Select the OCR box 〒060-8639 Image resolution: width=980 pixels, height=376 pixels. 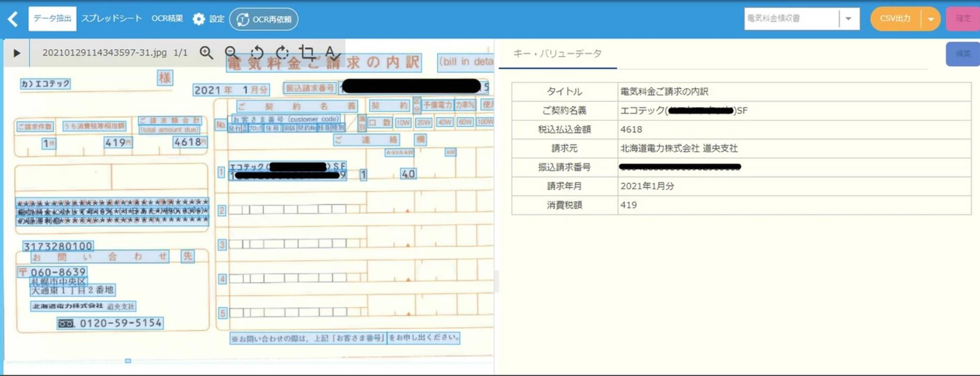[x=52, y=272]
